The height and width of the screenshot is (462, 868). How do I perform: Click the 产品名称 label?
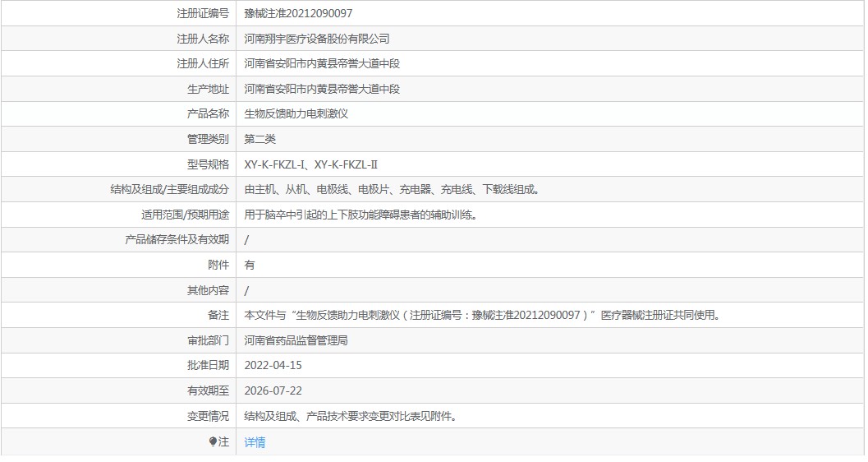point(208,113)
